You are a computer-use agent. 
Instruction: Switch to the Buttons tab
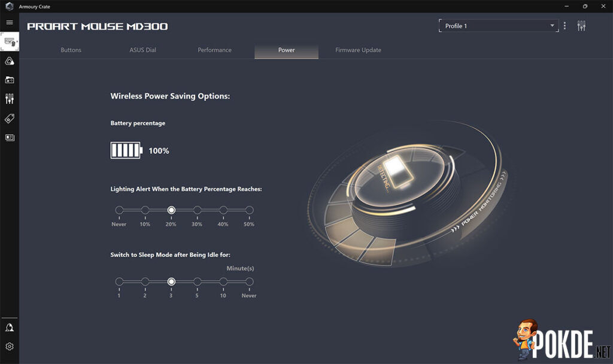click(71, 50)
